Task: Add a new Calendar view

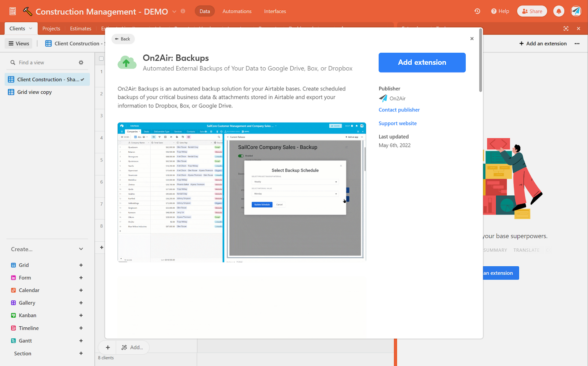Action: pos(81,290)
